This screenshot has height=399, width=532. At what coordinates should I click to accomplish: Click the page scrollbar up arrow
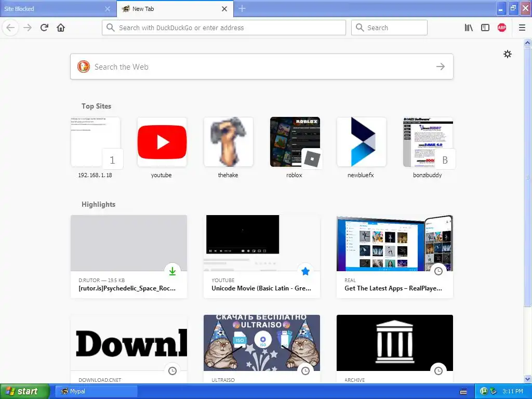pyautogui.click(x=528, y=43)
